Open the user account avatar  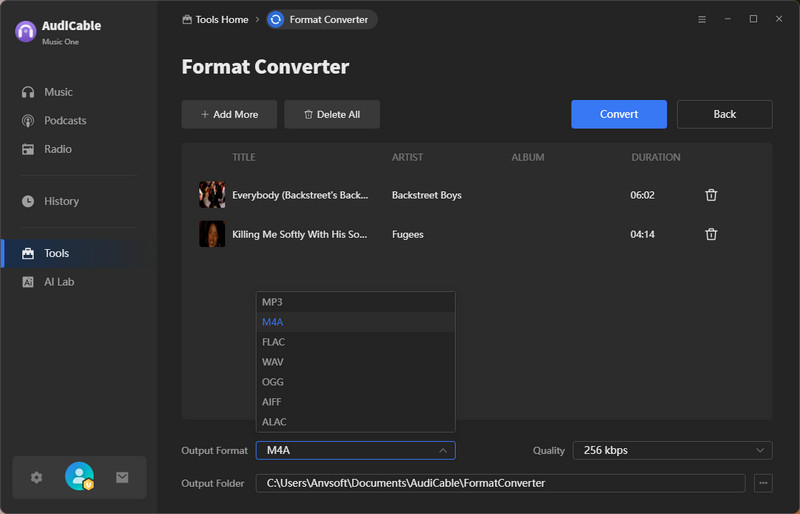[79, 476]
